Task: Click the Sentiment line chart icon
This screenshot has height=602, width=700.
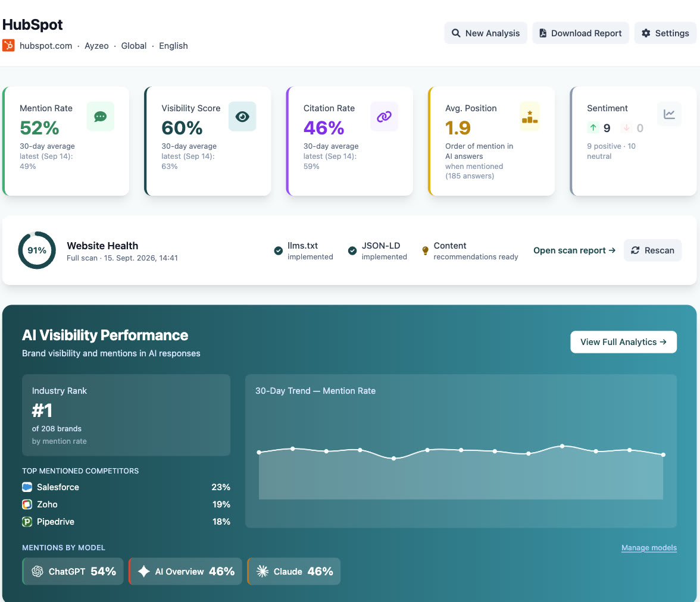Action: (x=669, y=114)
